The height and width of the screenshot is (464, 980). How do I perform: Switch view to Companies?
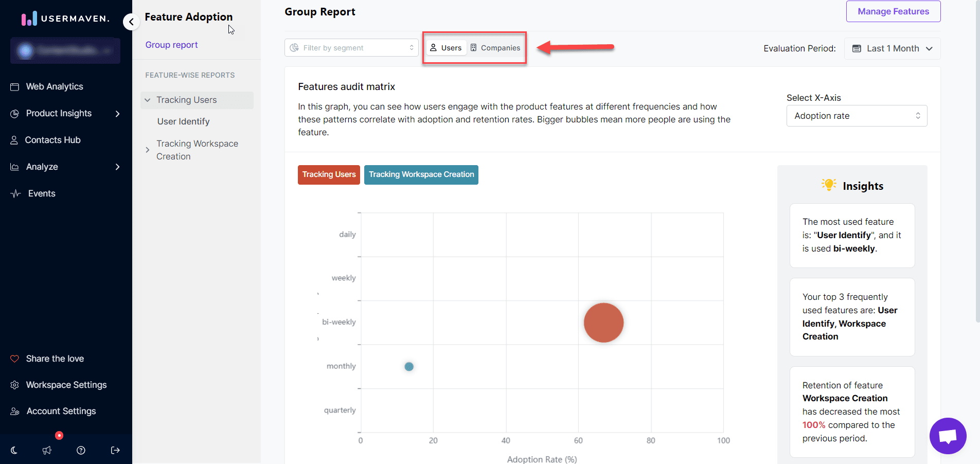coord(495,48)
